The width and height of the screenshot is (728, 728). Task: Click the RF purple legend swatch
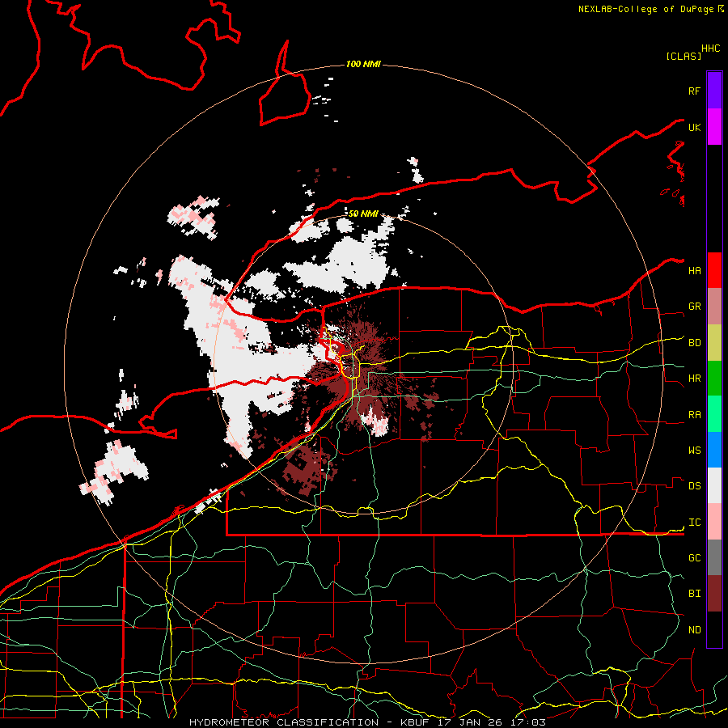pos(714,91)
